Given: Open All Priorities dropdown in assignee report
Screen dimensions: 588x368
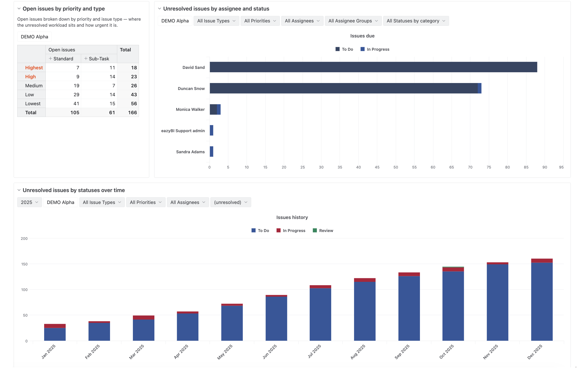Looking at the screenshot, I should (260, 21).
